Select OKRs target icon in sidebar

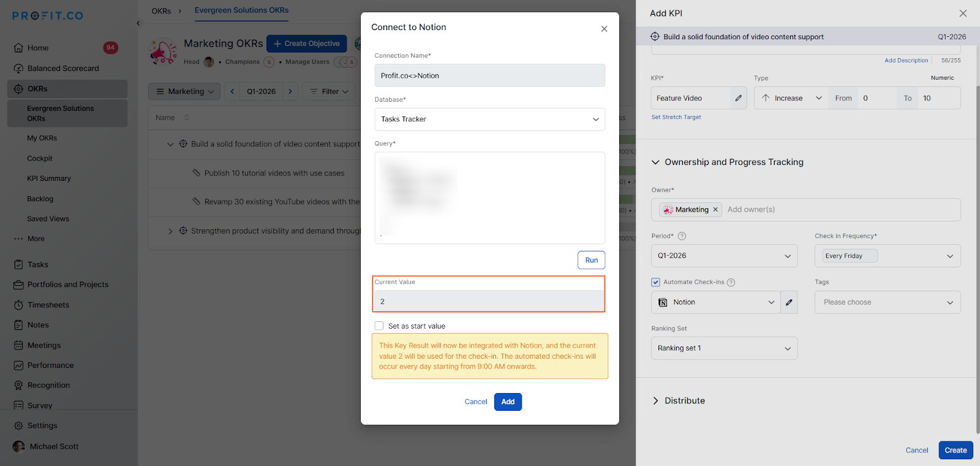pos(18,89)
